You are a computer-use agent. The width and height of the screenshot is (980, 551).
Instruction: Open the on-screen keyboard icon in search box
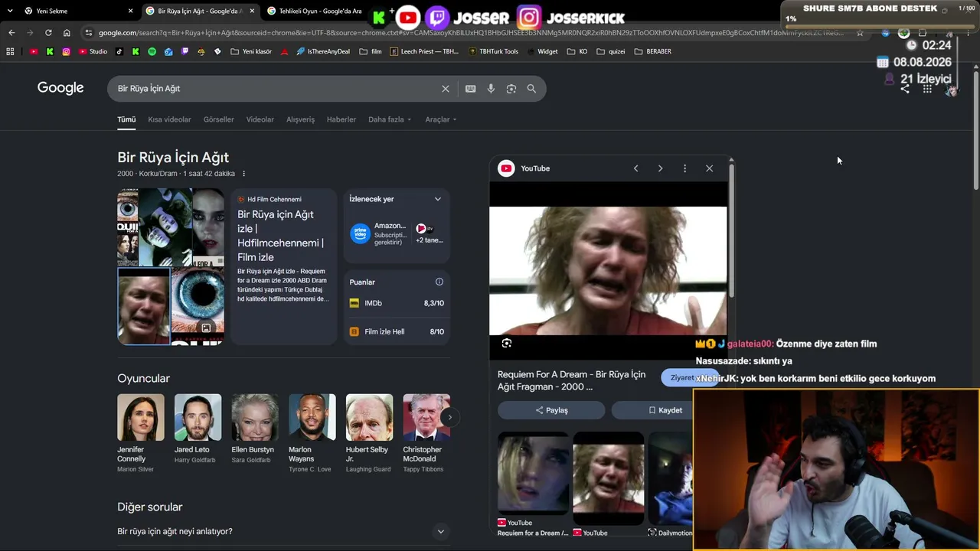tap(471, 89)
